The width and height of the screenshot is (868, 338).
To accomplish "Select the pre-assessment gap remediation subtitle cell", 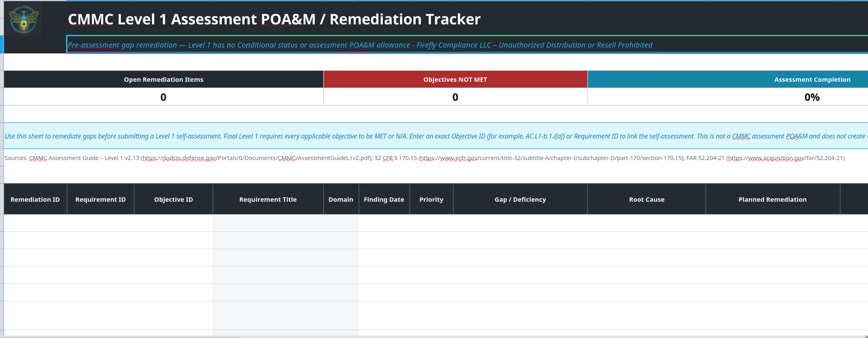I will [467, 44].
